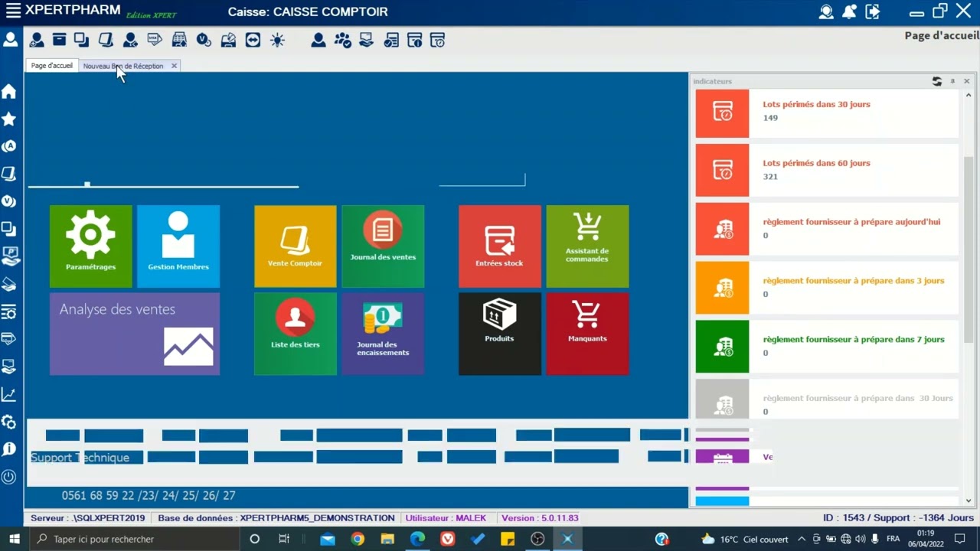Click the toolbar icon with the letter V
This screenshot has width=980, height=551.
(204, 40)
